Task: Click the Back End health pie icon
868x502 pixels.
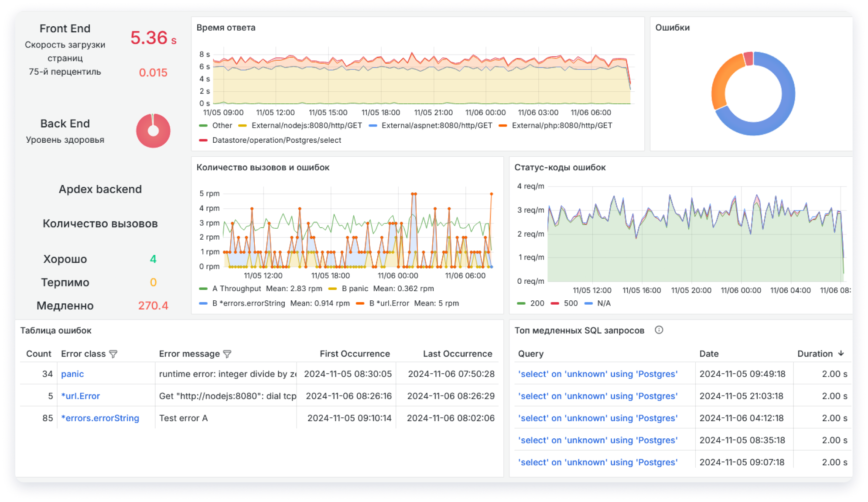Action: (153, 131)
